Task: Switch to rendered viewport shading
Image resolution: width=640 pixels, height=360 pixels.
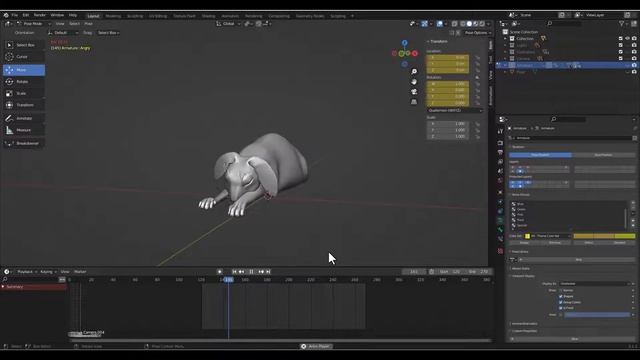Action: pos(482,24)
